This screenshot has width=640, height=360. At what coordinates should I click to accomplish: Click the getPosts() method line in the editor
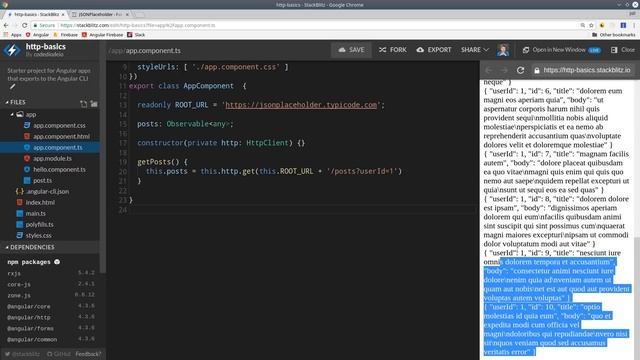click(162, 162)
